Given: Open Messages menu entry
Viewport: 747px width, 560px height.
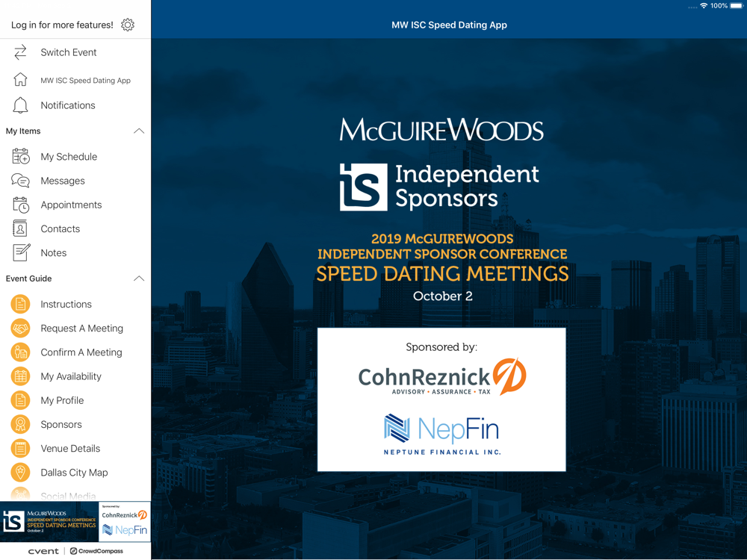Looking at the screenshot, I should [75, 181].
